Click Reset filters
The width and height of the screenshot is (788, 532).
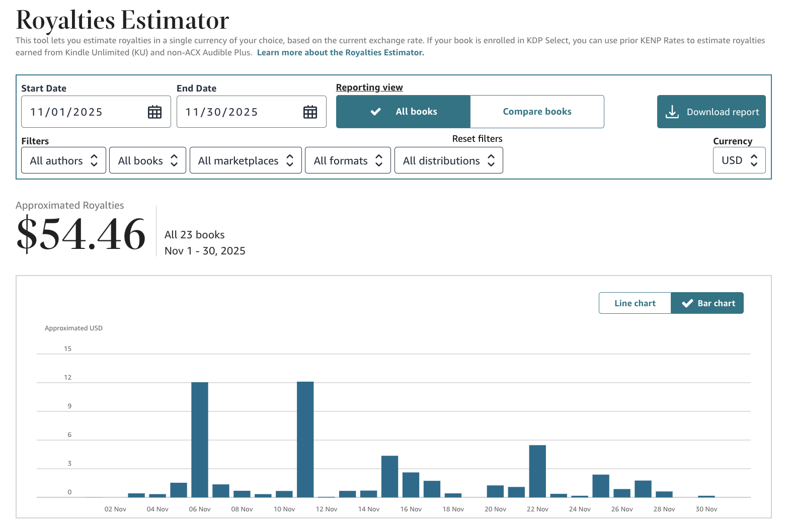pyautogui.click(x=477, y=139)
